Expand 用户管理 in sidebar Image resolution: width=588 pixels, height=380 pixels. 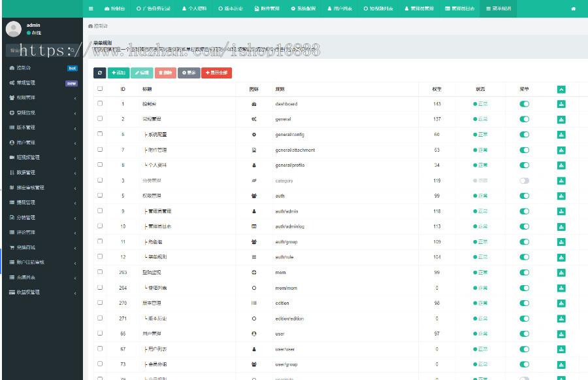tap(42, 143)
